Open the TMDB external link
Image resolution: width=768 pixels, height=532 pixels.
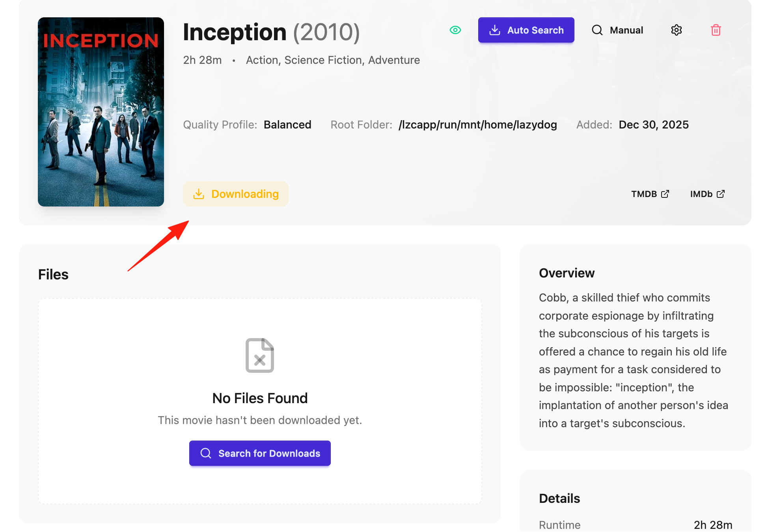pos(650,194)
